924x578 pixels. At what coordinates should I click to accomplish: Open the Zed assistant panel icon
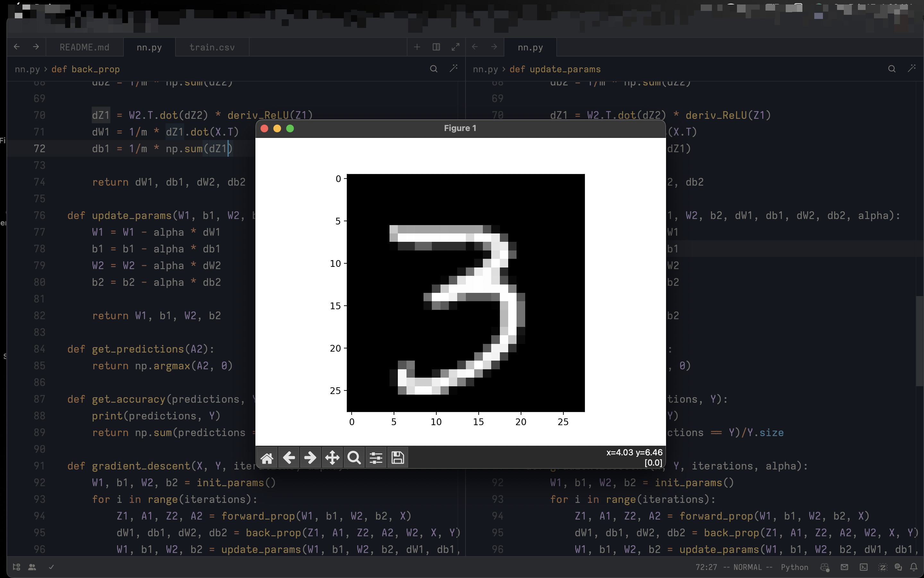click(882, 567)
